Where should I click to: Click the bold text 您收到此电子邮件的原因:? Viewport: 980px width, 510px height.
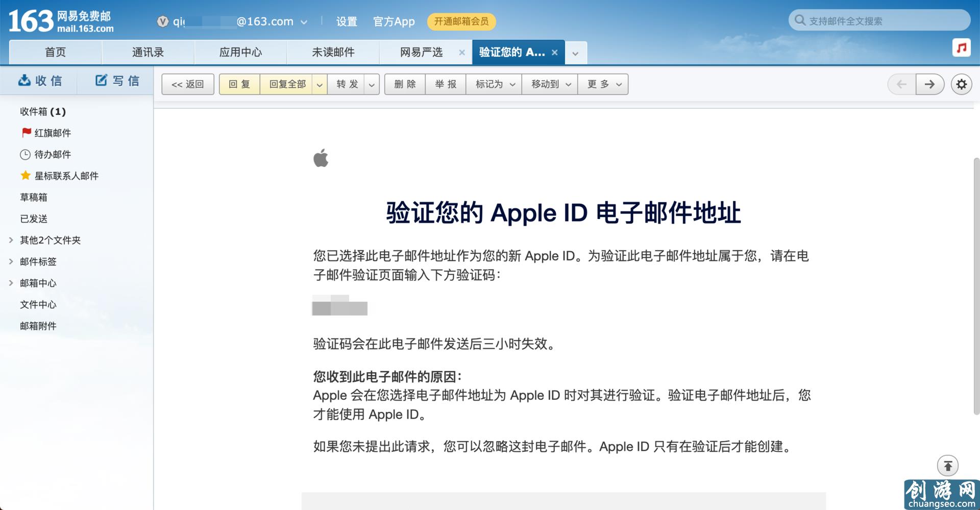pyautogui.click(x=387, y=377)
